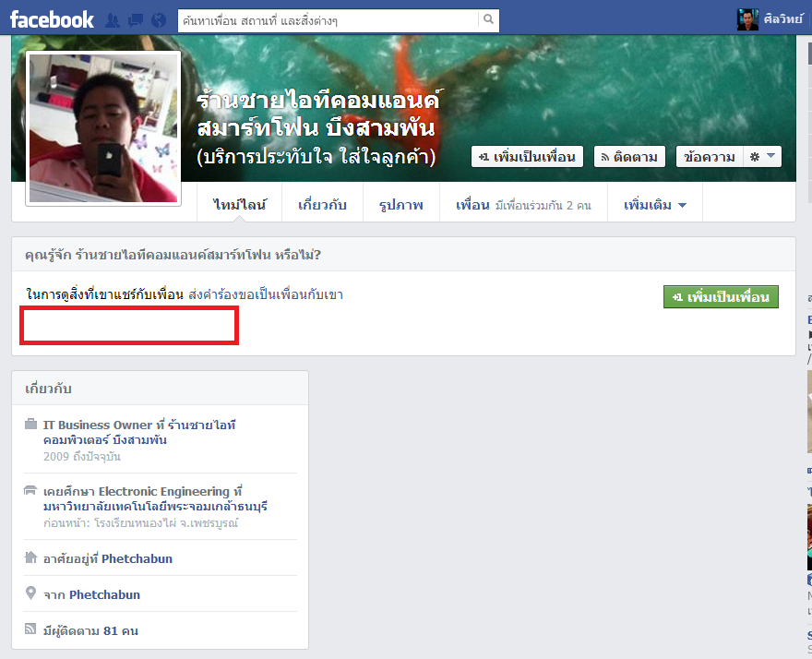The width and height of the screenshot is (812, 659).
Task: Open the notifications globe icon
Action: click(159, 20)
